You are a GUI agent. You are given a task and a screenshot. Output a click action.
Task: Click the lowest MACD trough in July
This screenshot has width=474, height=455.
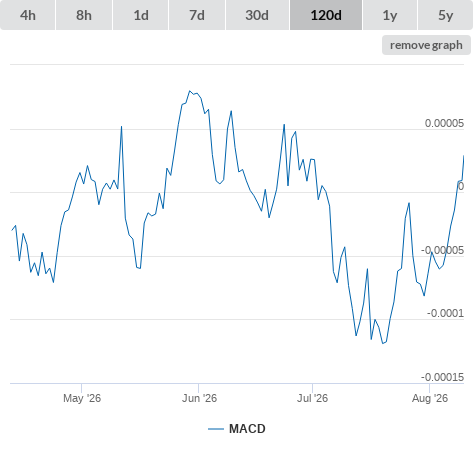click(x=383, y=343)
